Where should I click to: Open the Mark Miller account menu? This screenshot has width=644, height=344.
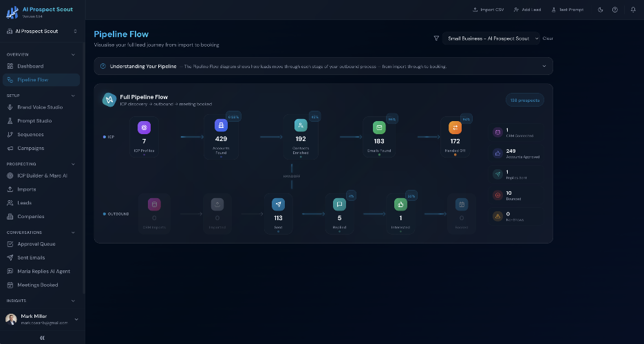click(x=42, y=319)
